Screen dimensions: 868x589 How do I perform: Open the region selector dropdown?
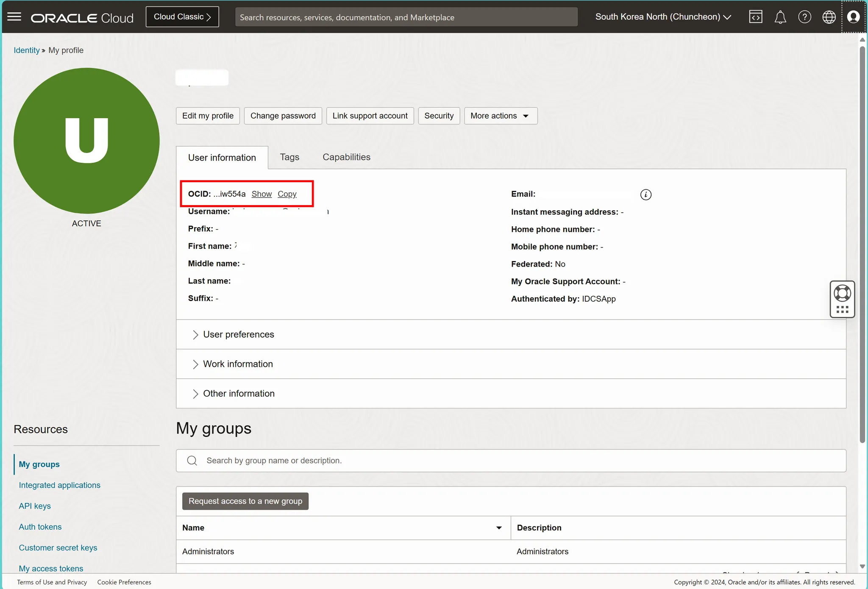click(663, 17)
